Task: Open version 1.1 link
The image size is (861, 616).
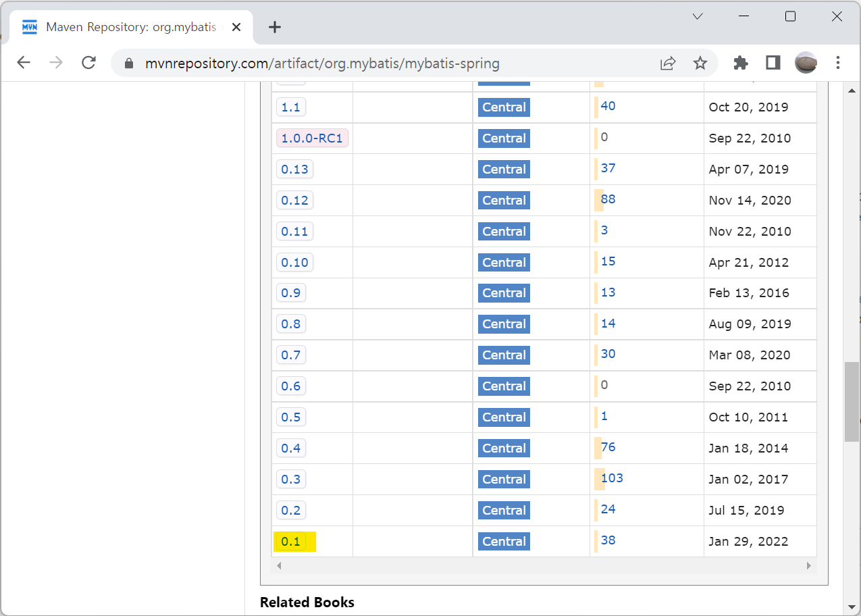Action: 290,107
